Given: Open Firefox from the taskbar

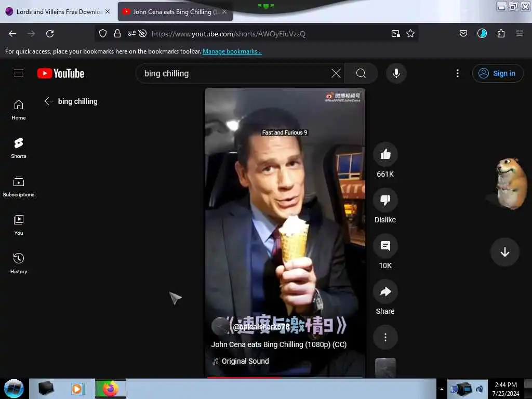Looking at the screenshot, I should [111, 389].
